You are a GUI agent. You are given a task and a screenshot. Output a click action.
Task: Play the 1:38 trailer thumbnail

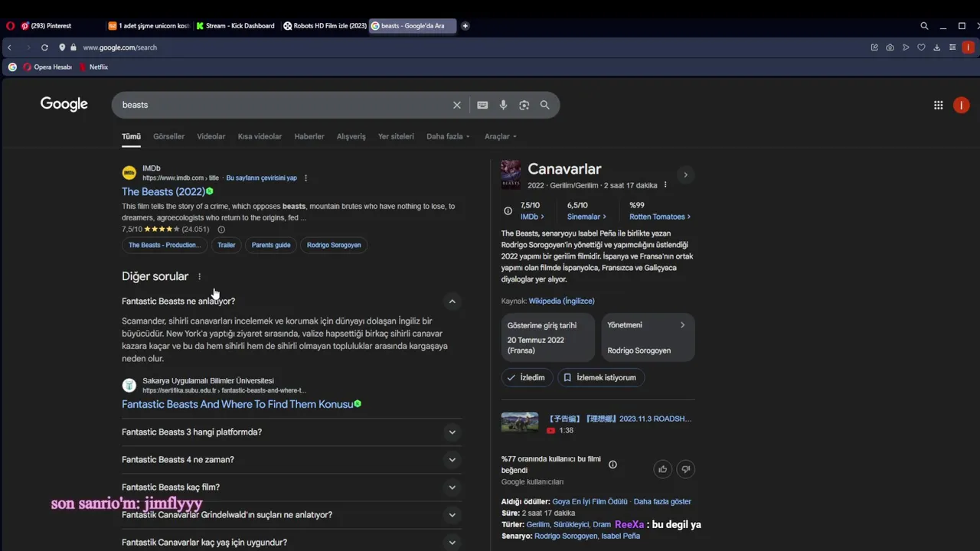(x=520, y=423)
